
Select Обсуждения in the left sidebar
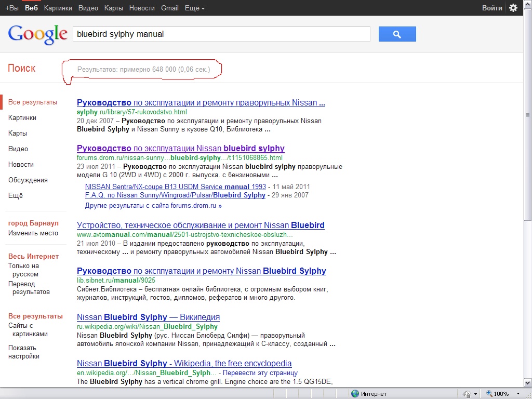(28, 180)
